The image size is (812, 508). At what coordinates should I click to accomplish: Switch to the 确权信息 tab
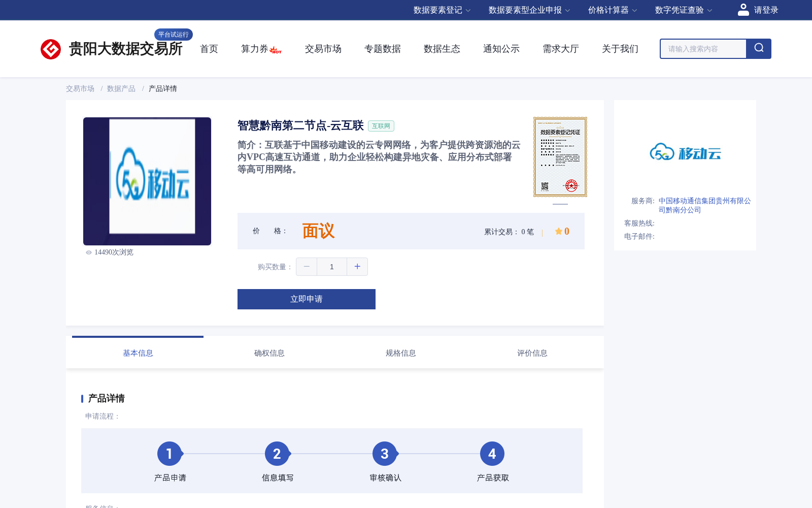[x=269, y=353]
